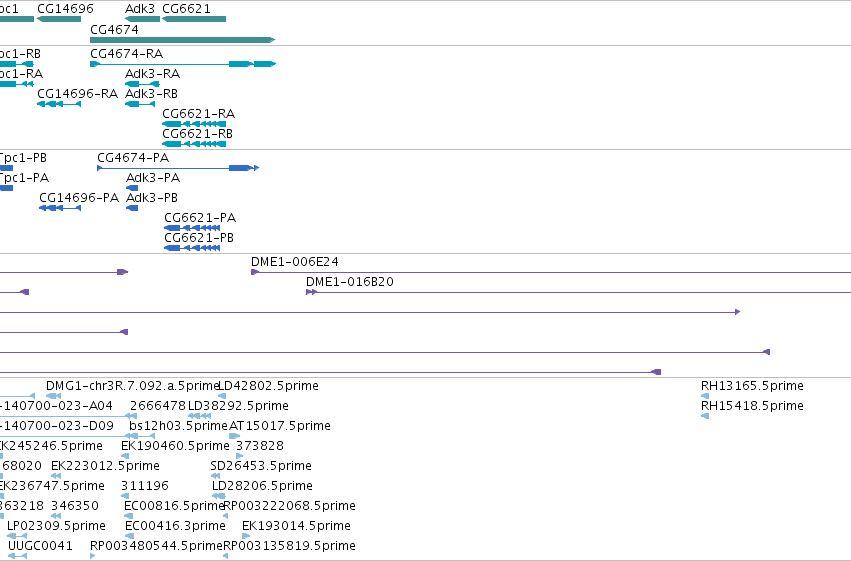
Task: Click the CG4674 gene bar glyph
Action: point(182,40)
